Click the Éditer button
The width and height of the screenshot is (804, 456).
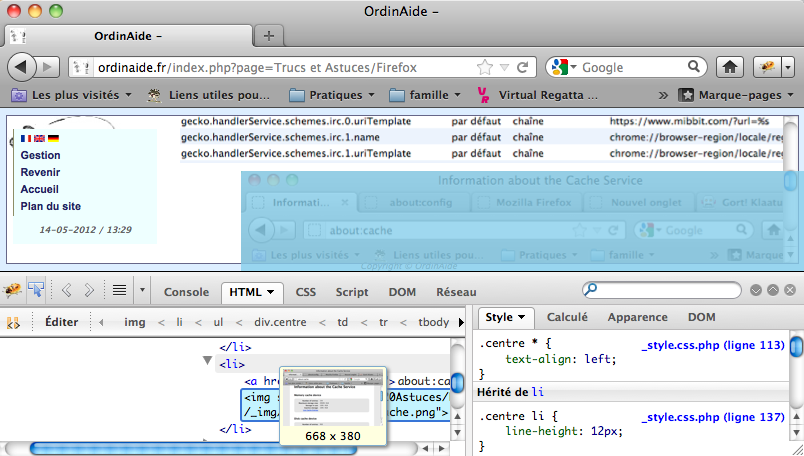(62, 322)
